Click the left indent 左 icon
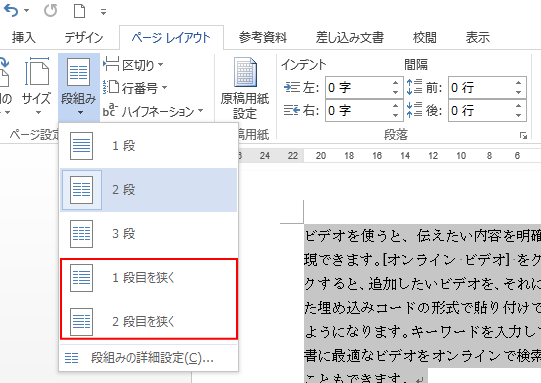This screenshot has width=541, height=383. pyautogui.click(x=291, y=88)
